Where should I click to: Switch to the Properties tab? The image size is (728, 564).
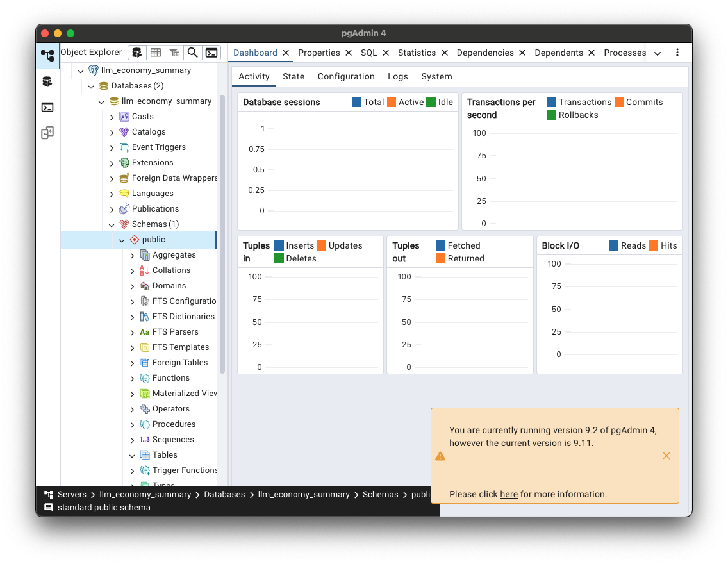click(319, 53)
